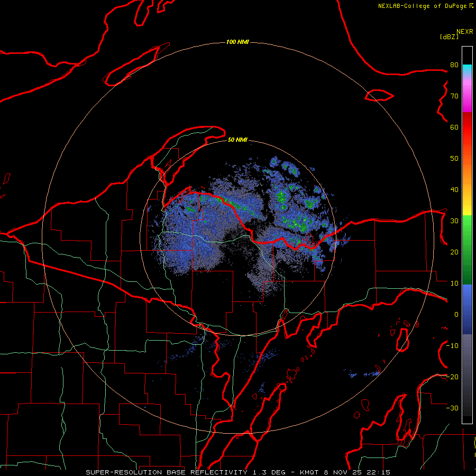This screenshot has width=476, height=476.
Task: Click the NEXLAB-College of DuPage label
Action: [422, 6]
